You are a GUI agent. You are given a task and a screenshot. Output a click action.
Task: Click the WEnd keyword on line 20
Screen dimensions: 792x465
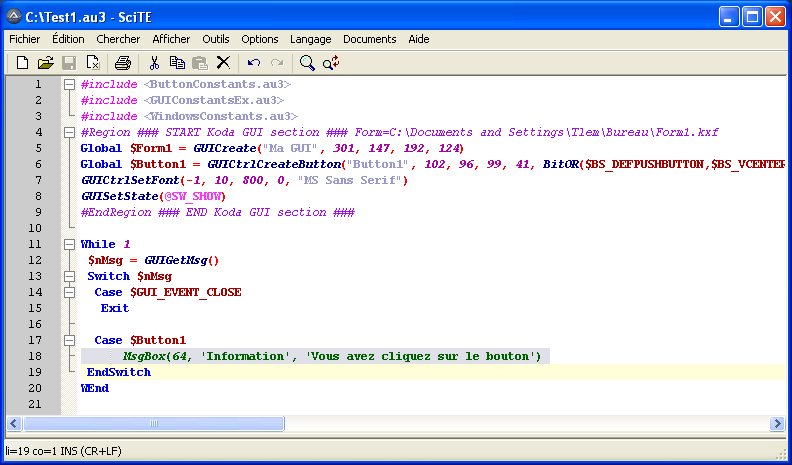tap(95, 388)
